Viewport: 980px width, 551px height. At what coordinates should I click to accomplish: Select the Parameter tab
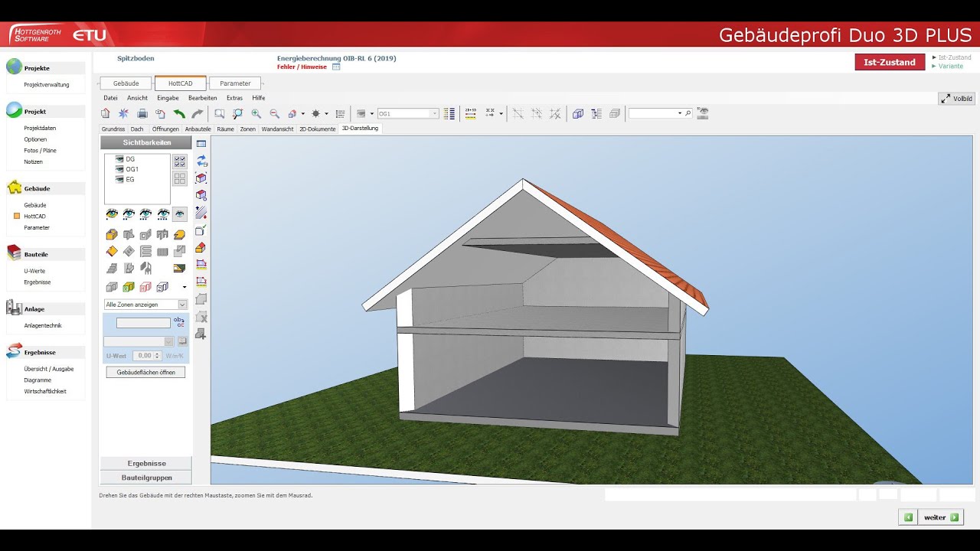(235, 83)
